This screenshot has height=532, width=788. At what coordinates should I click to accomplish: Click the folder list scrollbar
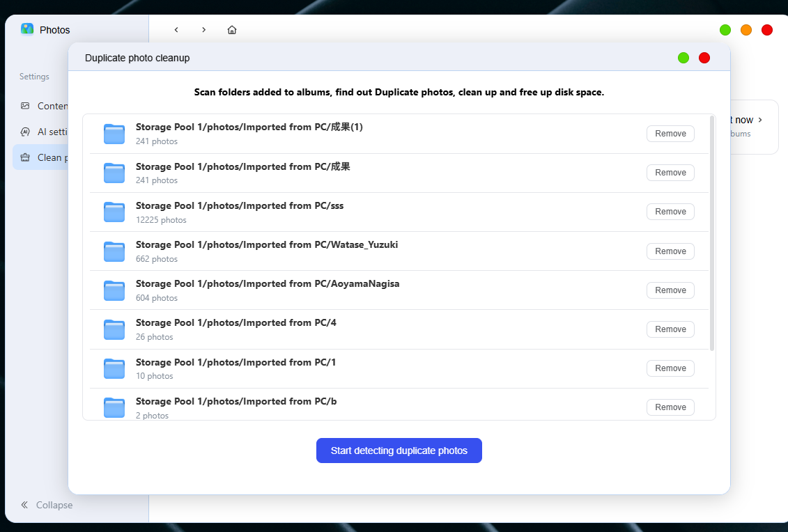pyautogui.click(x=711, y=233)
